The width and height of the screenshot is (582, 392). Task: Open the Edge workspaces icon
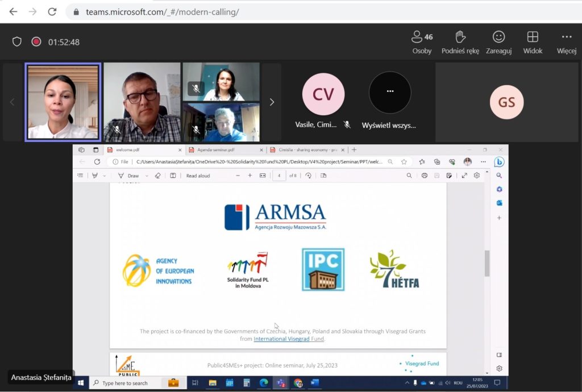click(81, 150)
